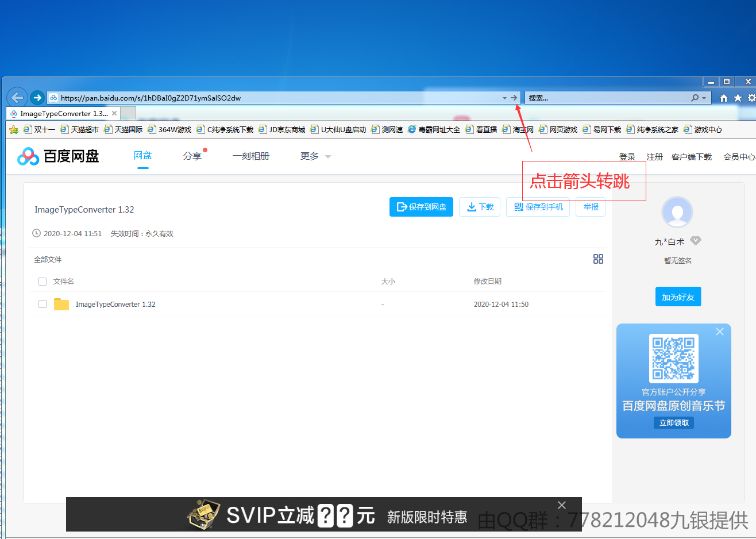
Task: Open the 网页游戏 bookmark
Action: 558,129
